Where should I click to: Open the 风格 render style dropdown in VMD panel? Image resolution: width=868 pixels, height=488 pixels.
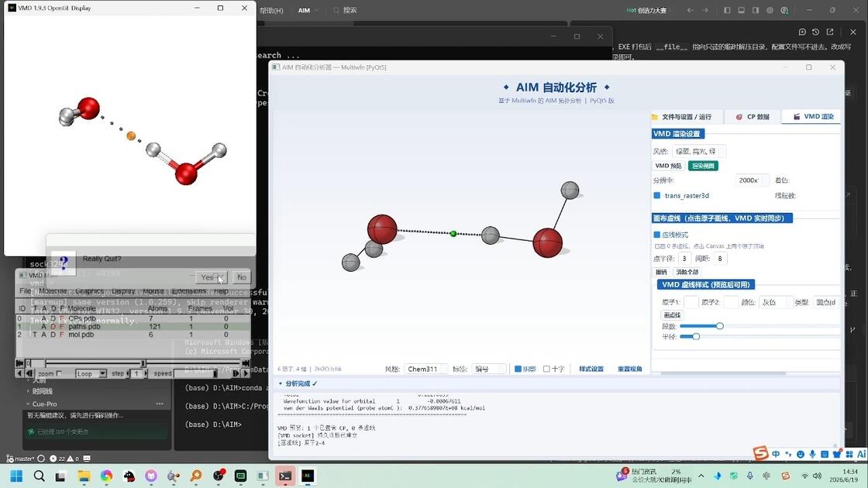click(698, 151)
